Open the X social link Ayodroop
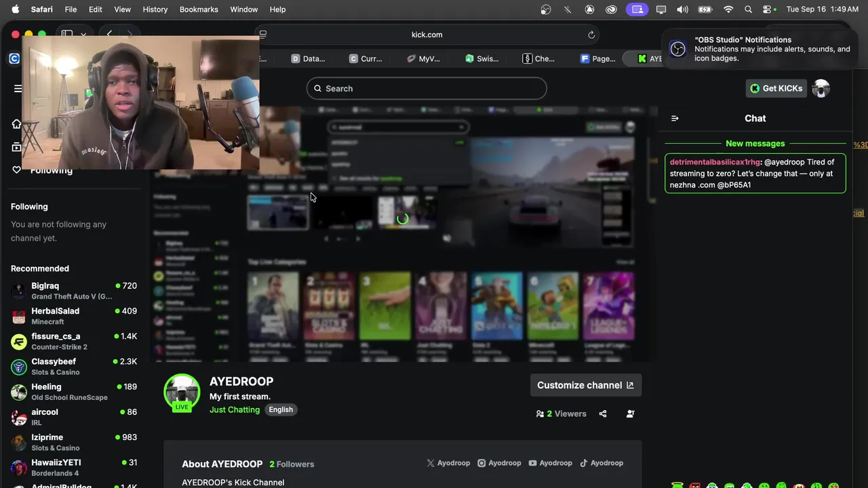This screenshot has height=488, width=868. click(448, 463)
